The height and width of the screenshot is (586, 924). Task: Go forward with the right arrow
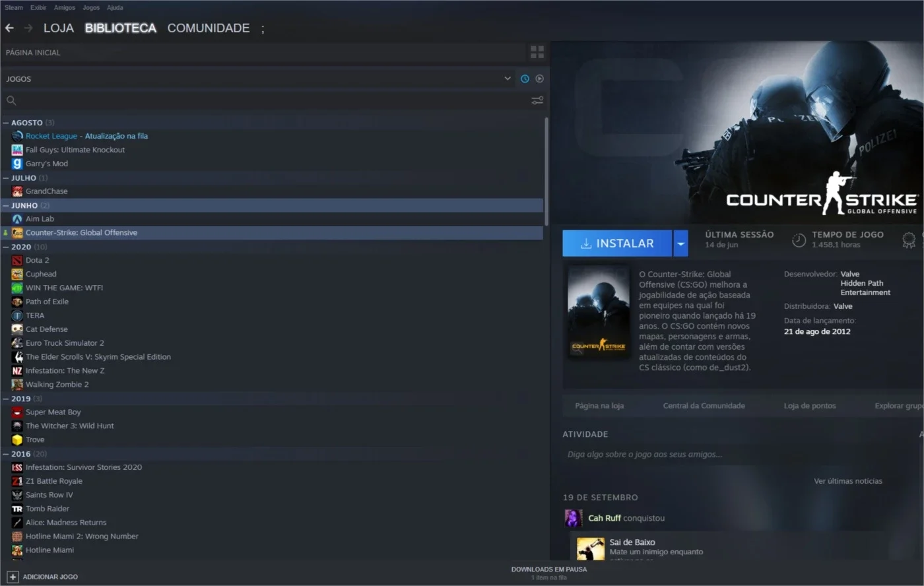click(x=28, y=28)
